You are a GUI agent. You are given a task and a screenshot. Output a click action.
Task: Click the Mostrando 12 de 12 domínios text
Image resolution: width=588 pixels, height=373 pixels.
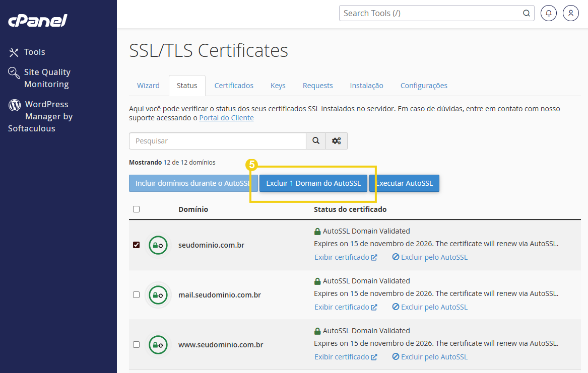[172, 162]
